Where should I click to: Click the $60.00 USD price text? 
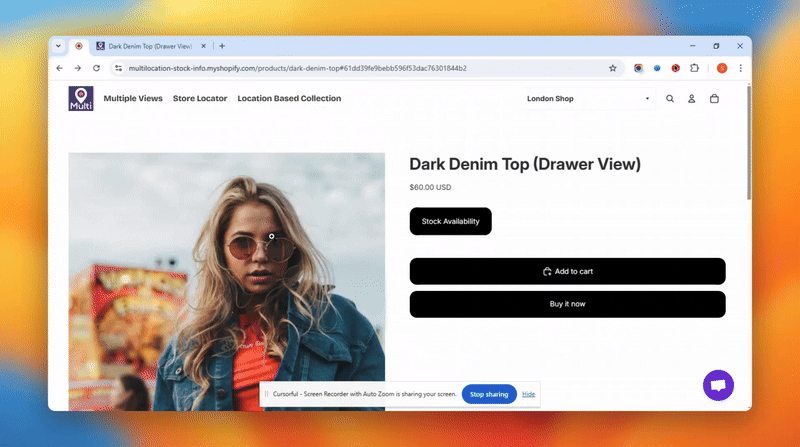tap(430, 187)
